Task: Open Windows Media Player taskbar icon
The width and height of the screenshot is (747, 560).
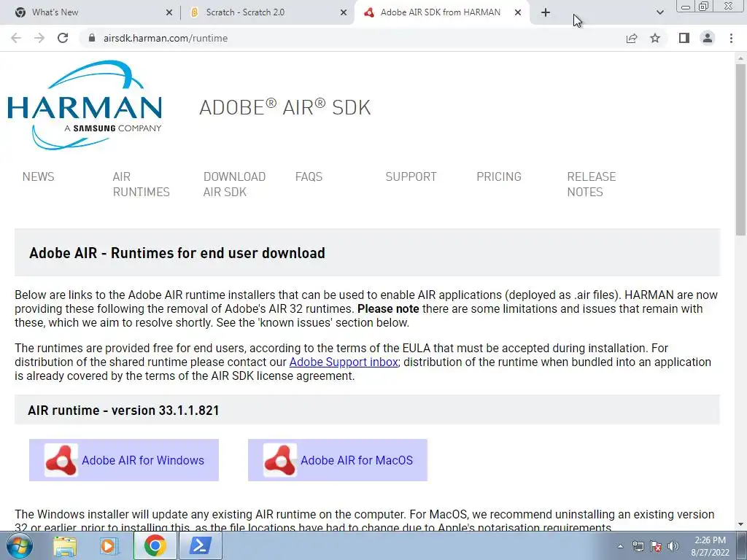Action: pyautogui.click(x=109, y=545)
